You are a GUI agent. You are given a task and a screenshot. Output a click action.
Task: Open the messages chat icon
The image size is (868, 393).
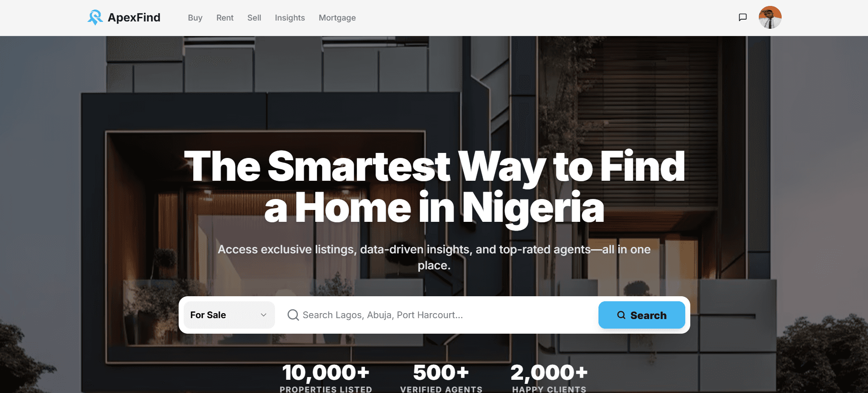tap(743, 17)
